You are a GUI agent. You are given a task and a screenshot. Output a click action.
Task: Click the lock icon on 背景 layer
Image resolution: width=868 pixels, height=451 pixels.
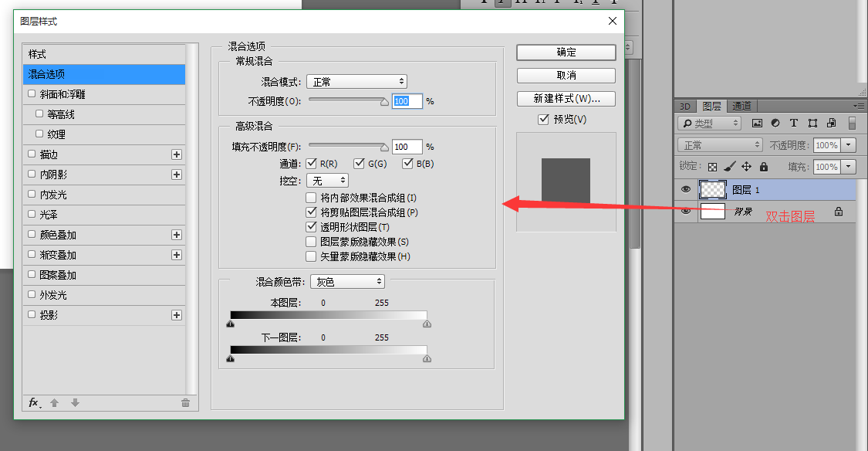(x=839, y=211)
